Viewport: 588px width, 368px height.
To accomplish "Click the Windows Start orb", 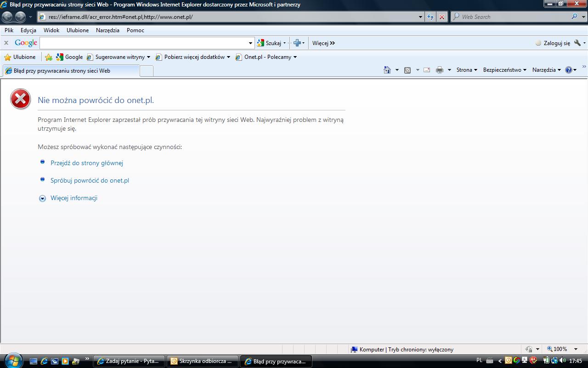I will pos(12,360).
